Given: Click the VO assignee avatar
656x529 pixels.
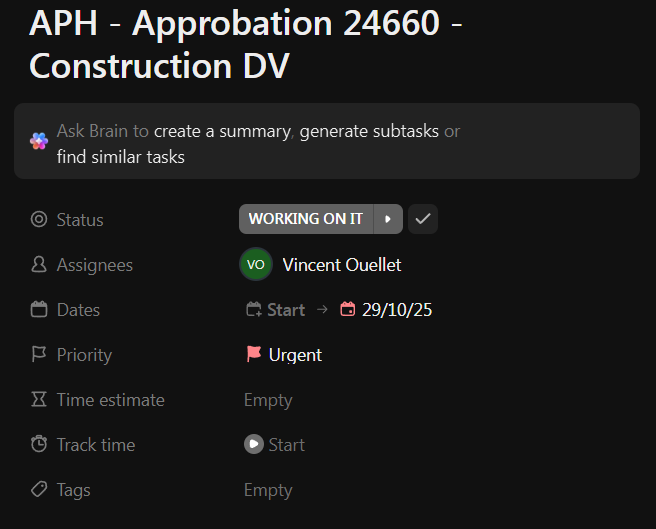Looking at the screenshot, I should (256, 265).
